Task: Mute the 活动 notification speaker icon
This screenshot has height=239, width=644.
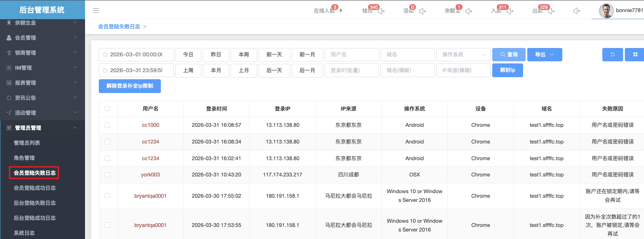Action: point(423,11)
